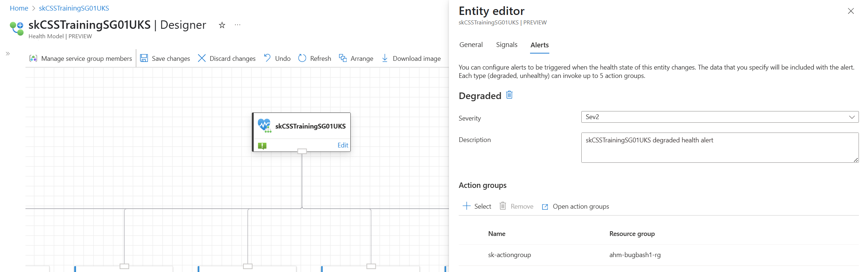Open action groups external link
Viewport: 868px width, 272px height.
click(x=576, y=206)
